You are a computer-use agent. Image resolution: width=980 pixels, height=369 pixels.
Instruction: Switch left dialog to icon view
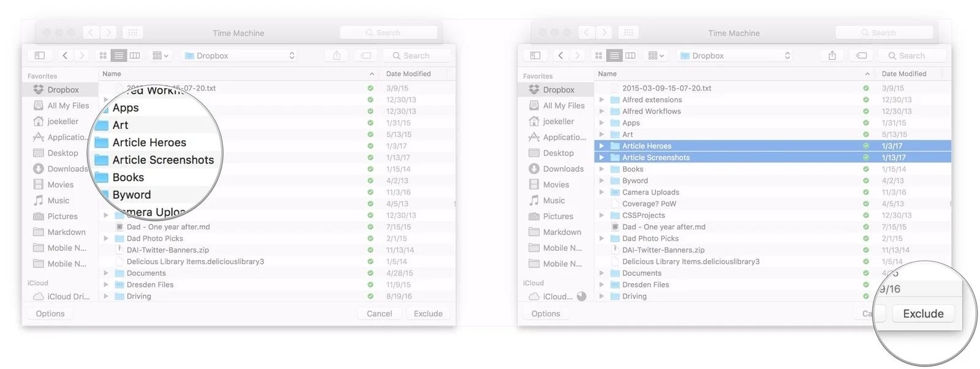tap(103, 56)
